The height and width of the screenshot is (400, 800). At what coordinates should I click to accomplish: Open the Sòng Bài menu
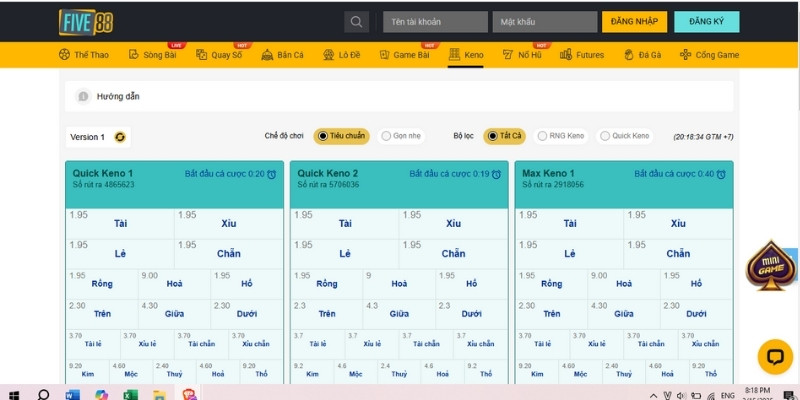153,55
